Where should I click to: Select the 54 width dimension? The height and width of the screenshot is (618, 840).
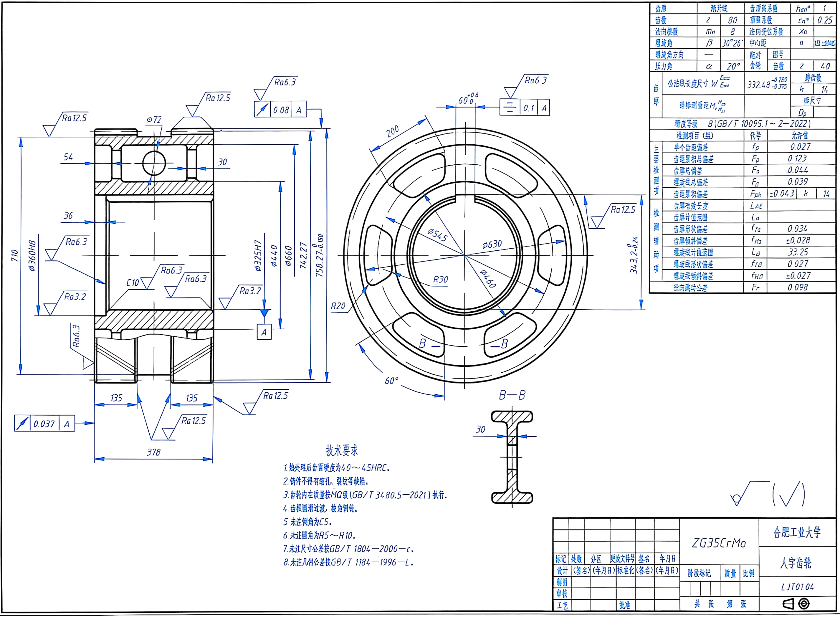[x=68, y=157]
